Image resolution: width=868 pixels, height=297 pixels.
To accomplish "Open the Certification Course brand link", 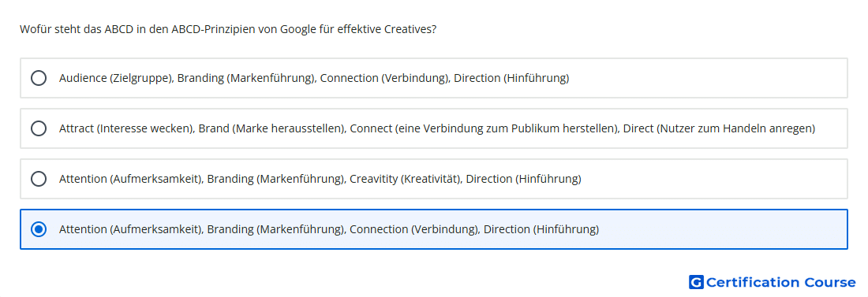I will point(773,283).
